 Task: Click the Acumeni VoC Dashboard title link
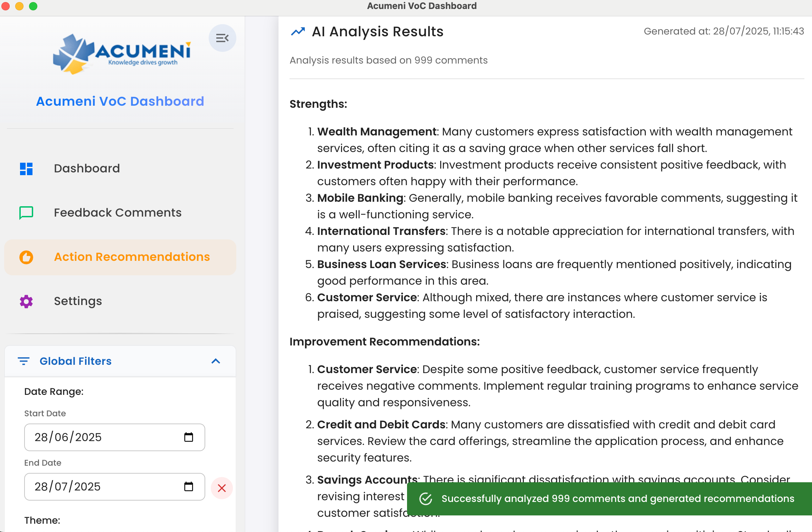click(120, 102)
